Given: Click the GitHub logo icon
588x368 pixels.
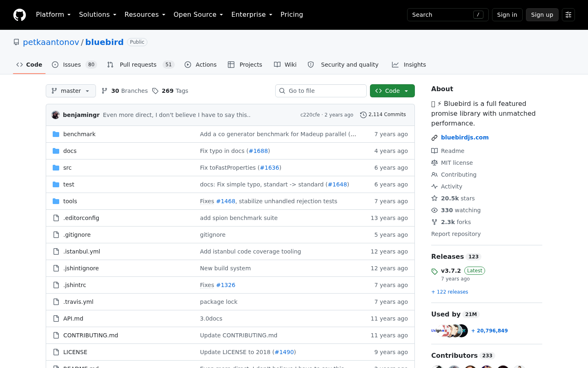Looking at the screenshot, I should (x=20, y=15).
